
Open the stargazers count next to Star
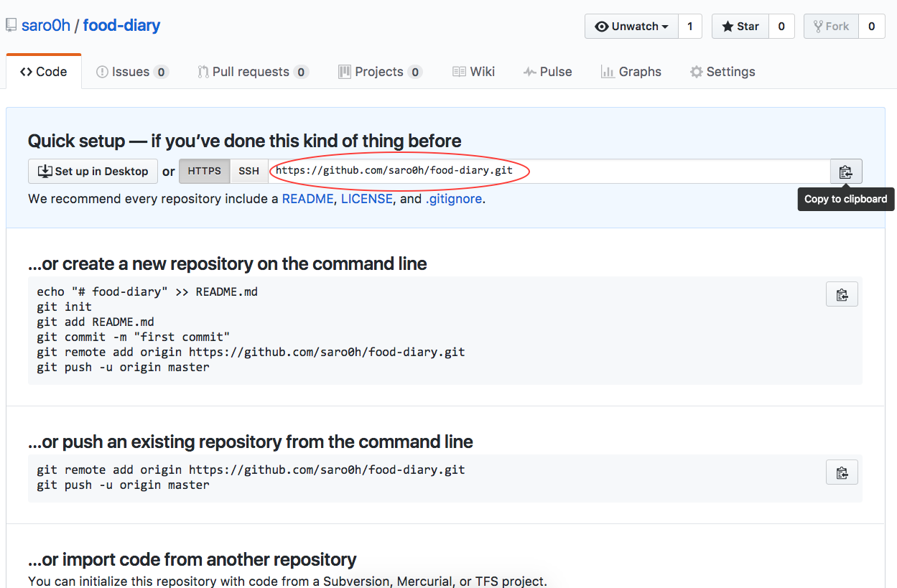781,27
